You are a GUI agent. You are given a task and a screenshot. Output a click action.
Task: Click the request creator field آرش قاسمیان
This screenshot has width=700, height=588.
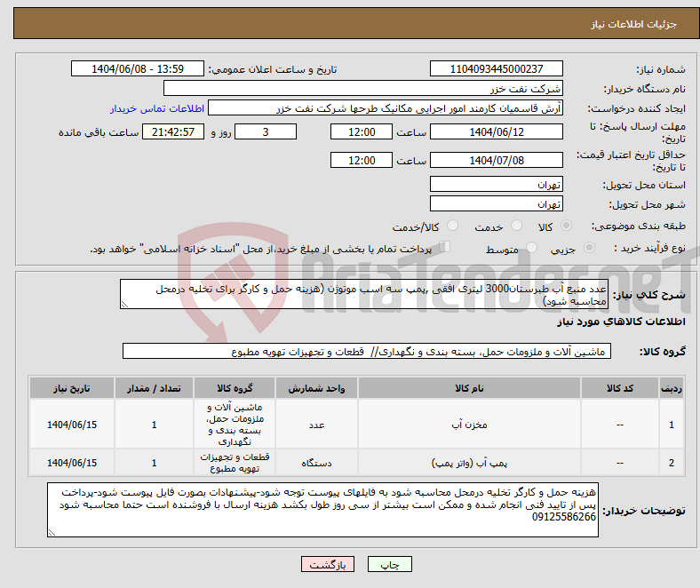tap(386, 108)
